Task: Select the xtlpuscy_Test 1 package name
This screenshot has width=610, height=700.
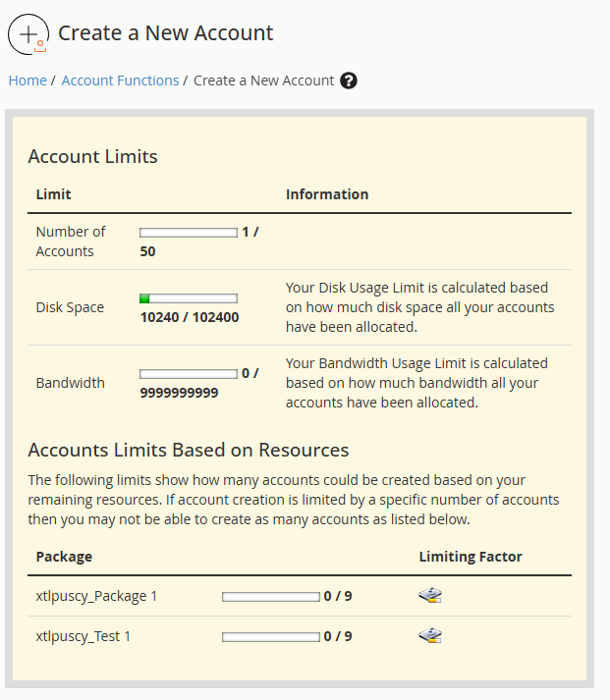Action: pos(83,636)
